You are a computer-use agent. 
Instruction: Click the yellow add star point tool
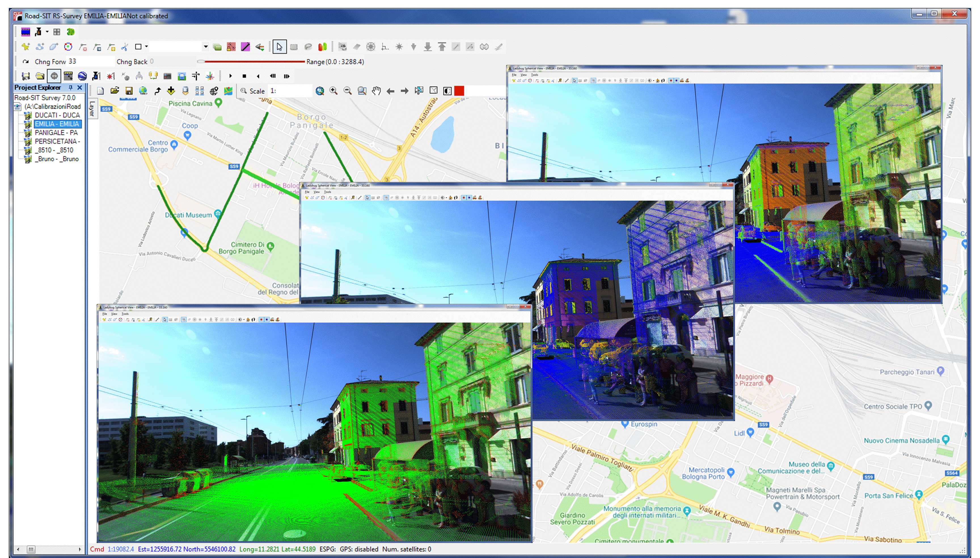25,47
